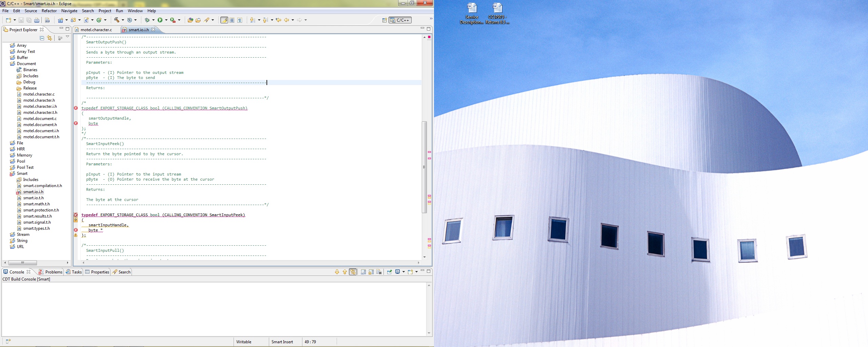This screenshot has width=868, height=347.
Task: Click the Next Annotation arrow icon
Action: (x=252, y=20)
